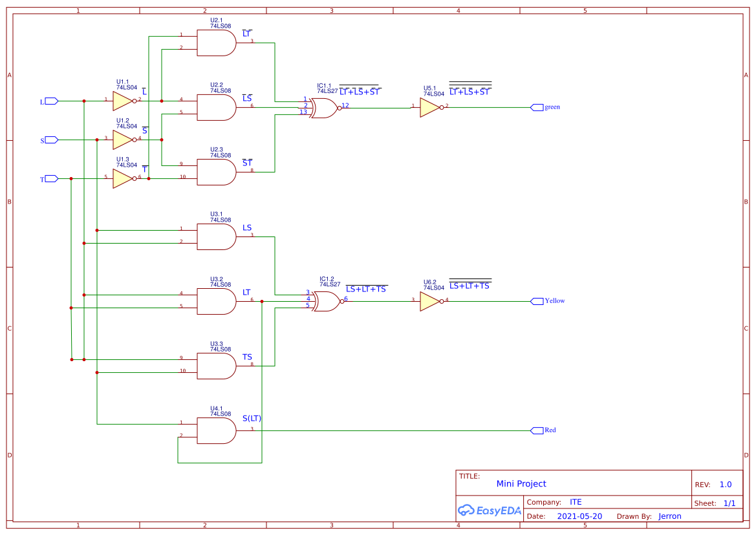This screenshot has width=756, height=535.
Task: Click the EasyEDA logo in title block
Action: (x=490, y=510)
